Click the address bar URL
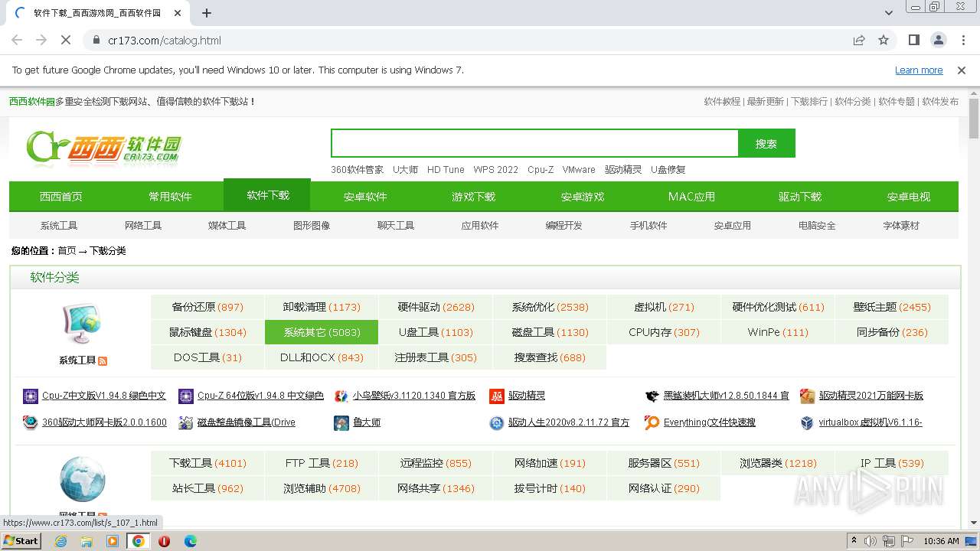Viewport: 980px width, 551px height. pyautogui.click(x=165, y=40)
